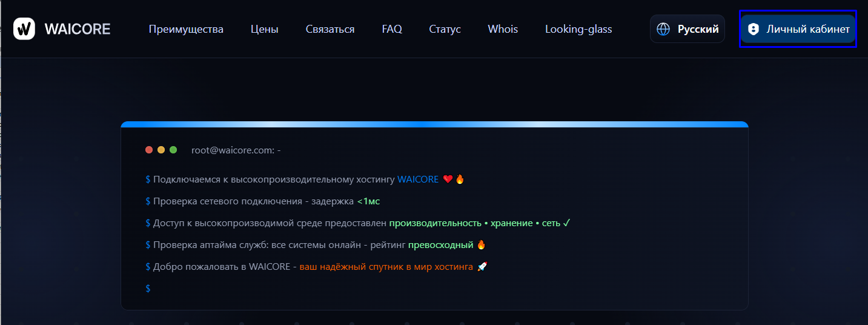Click the WAICORE brand name in header
The image size is (868, 325).
(x=78, y=29)
